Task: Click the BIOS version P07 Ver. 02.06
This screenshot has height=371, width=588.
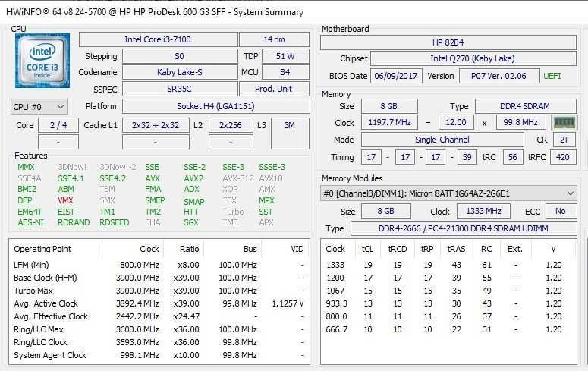Action: (499, 76)
